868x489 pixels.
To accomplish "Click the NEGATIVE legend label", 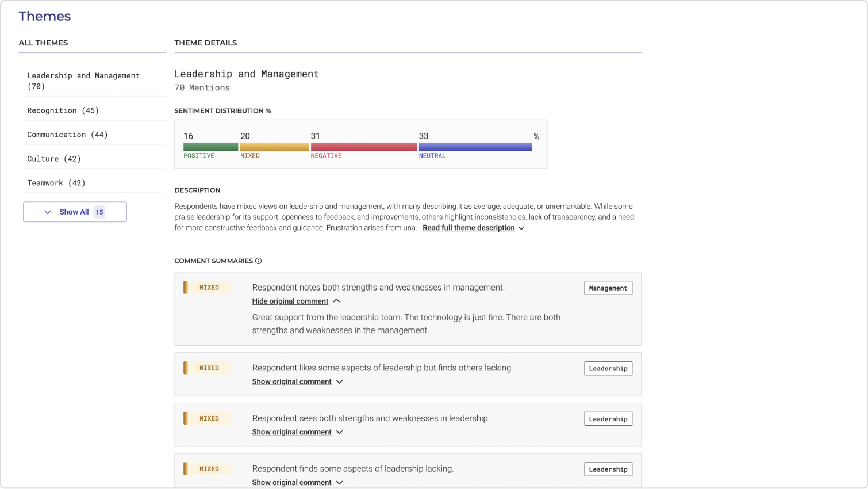I will coord(326,156).
